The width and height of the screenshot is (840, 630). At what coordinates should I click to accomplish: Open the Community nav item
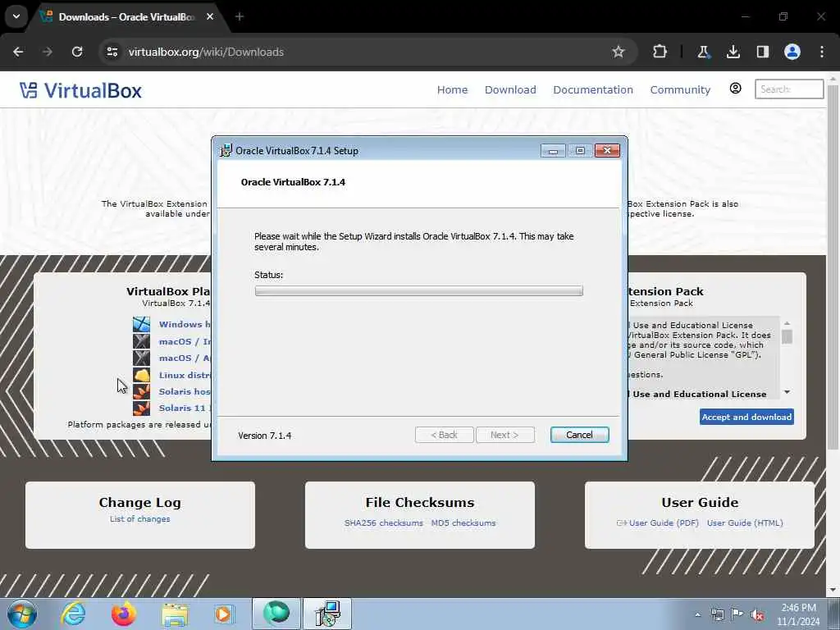click(680, 90)
